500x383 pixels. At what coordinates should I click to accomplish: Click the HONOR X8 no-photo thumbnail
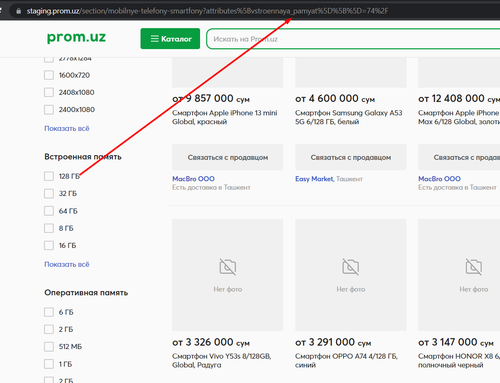[459, 275]
